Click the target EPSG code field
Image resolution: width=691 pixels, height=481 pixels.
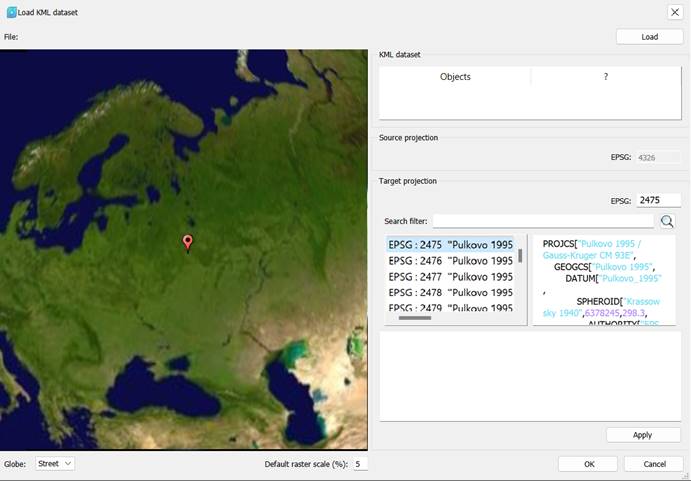click(x=658, y=200)
